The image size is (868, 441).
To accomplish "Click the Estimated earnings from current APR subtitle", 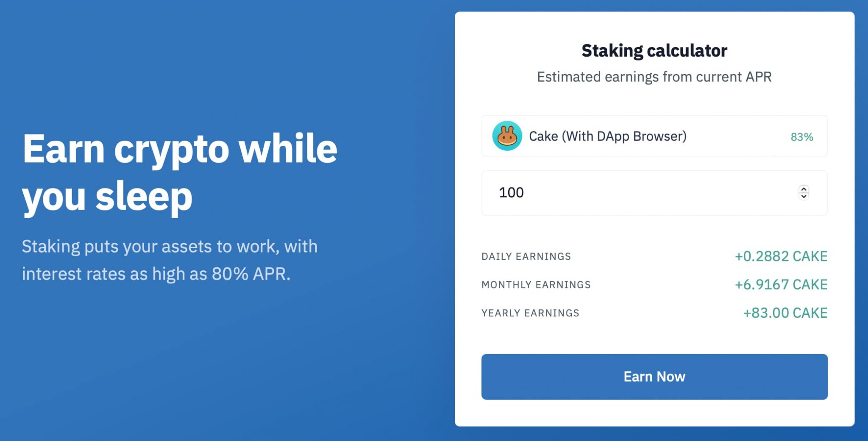I will [x=654, y=77].
